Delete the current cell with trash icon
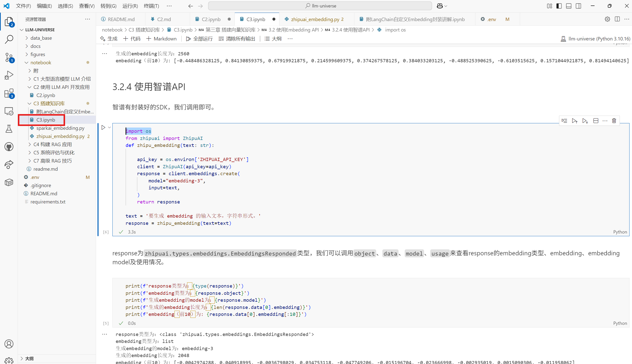This screenshot has width=632, height=364. (614, 121)
